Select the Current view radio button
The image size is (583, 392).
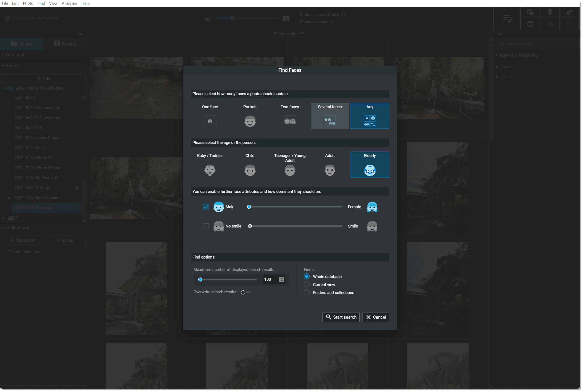(307, 284)
